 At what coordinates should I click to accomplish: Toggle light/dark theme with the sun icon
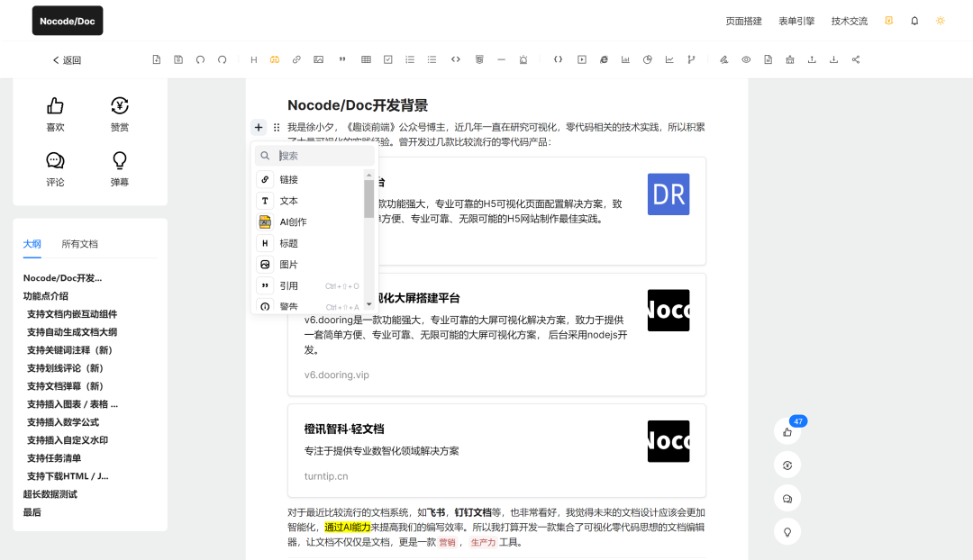[x=941, y=20]
